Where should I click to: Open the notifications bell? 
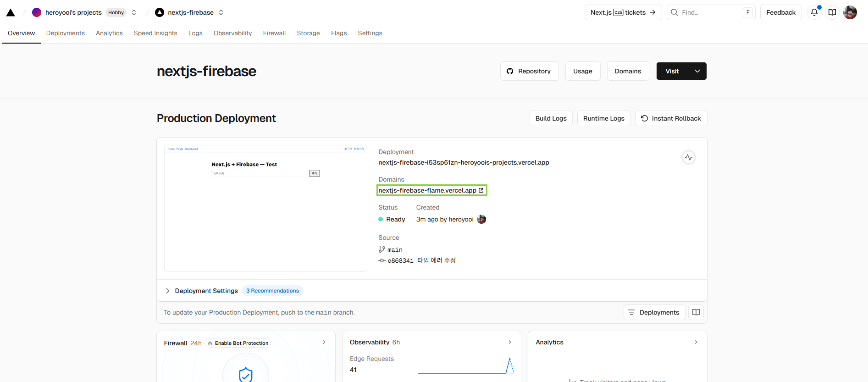click(814, 12)
